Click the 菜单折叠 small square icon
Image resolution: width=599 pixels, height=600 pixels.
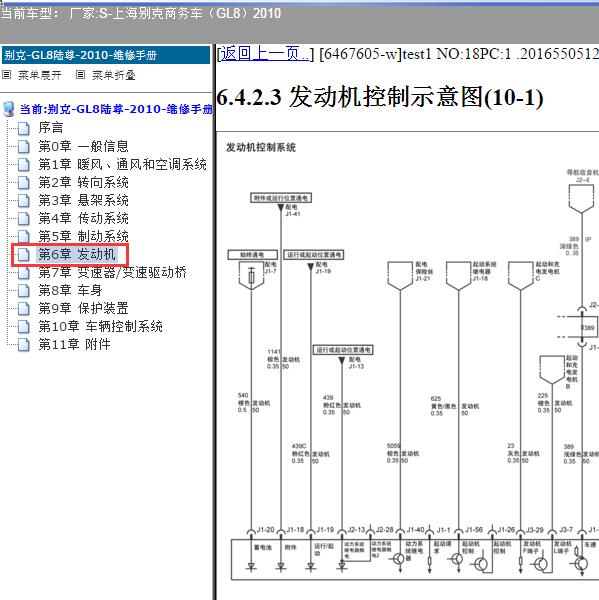click(80, 75)
